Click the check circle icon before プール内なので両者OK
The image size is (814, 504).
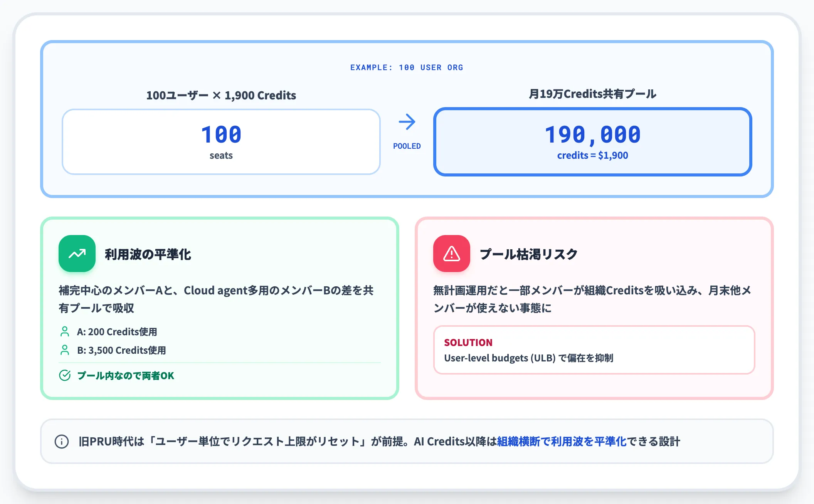coord(65,375)
